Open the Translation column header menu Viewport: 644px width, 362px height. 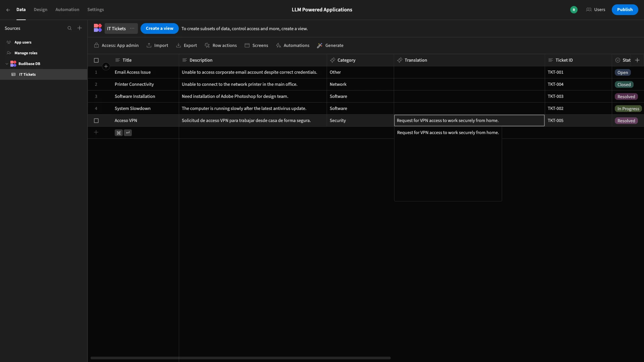[x=469, y=60]
